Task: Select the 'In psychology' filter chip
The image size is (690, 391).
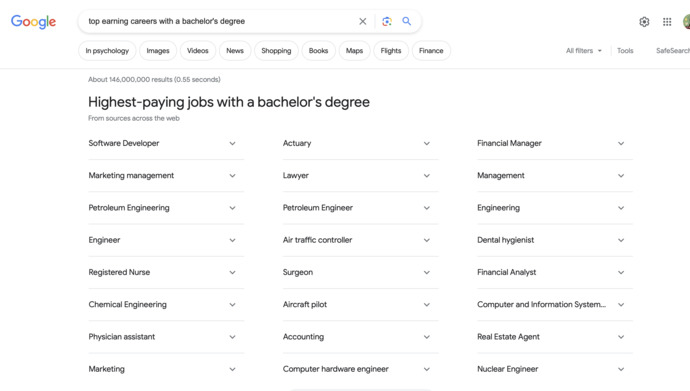Action: [x=107, y=51]
